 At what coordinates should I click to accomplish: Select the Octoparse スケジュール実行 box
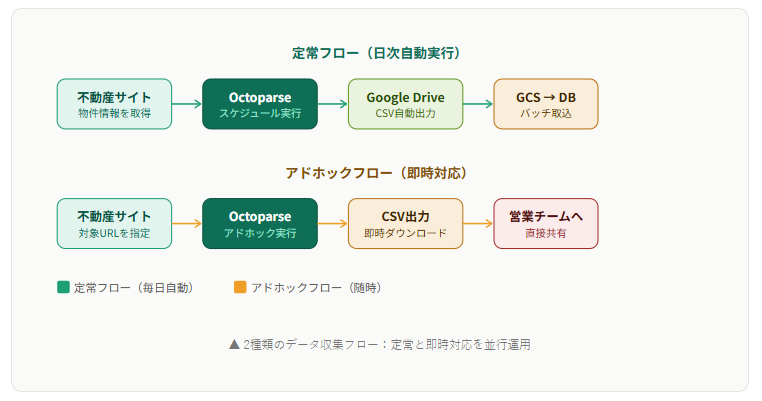click(260, 104)
